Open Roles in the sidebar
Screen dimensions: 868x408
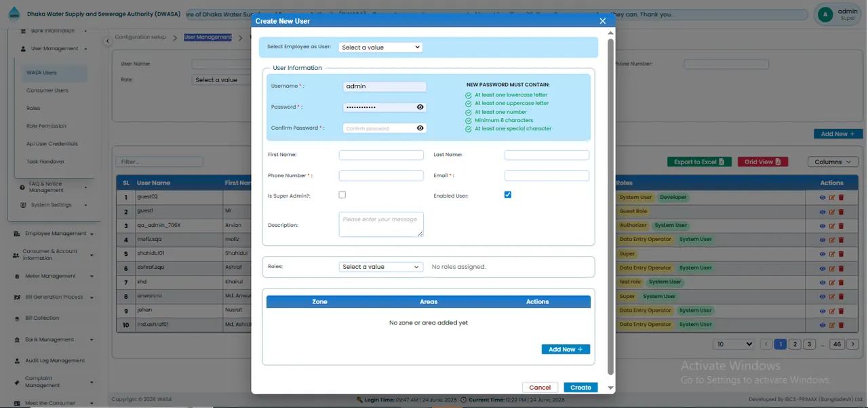tap(33, 108)
